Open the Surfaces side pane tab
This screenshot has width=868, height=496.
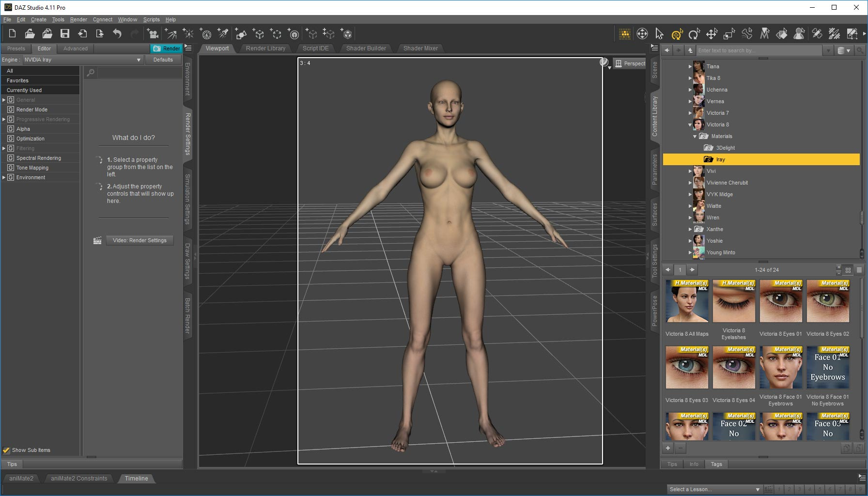pyautogui.click(x=654, y=215)
